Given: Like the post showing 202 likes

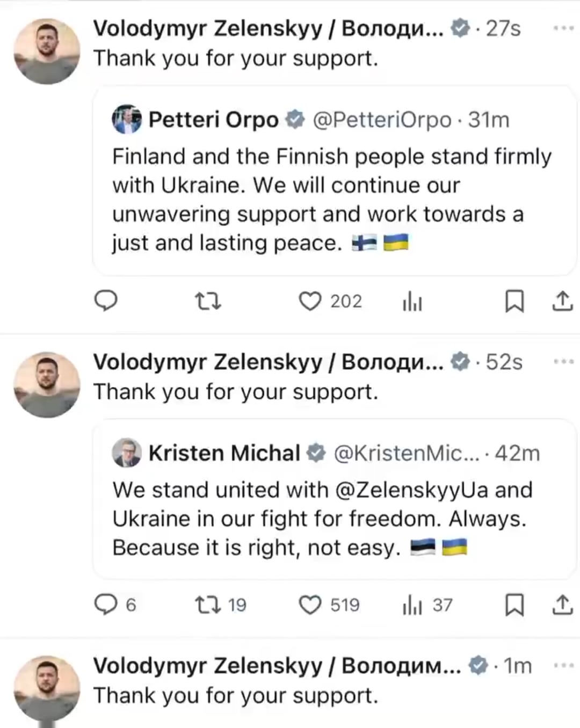Looking at the screenshot, I should pos(330,301).
